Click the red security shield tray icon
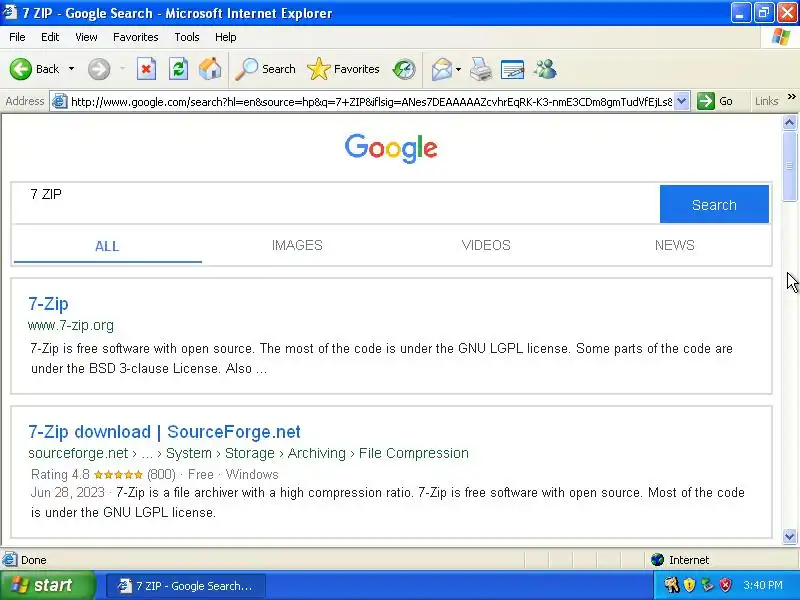800x600 pixels. (x=726, y=585)
